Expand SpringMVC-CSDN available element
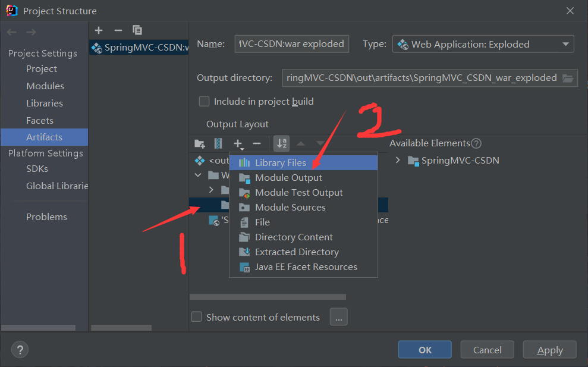 point(398,161)
